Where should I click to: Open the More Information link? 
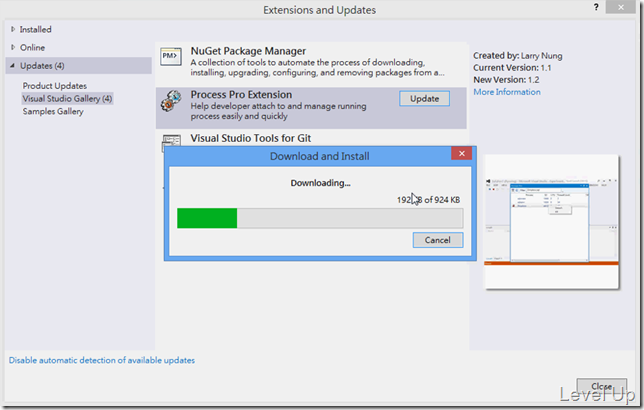point(507,92)
